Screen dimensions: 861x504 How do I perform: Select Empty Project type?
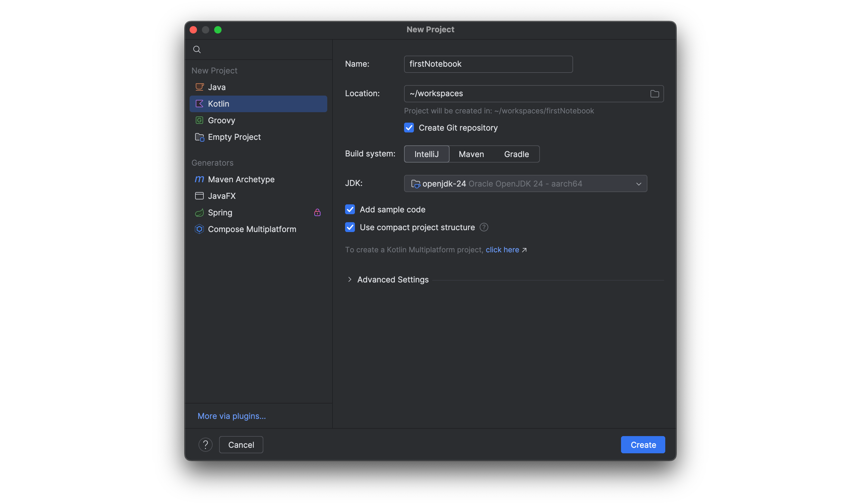pyautogui.click(x=258, y=137)
